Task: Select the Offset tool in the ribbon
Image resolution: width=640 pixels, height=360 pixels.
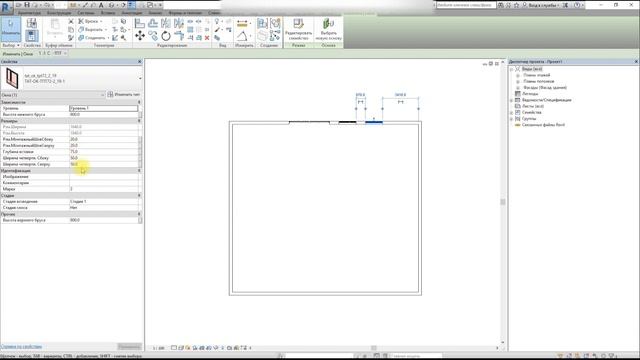Action: tap(153, 23)
